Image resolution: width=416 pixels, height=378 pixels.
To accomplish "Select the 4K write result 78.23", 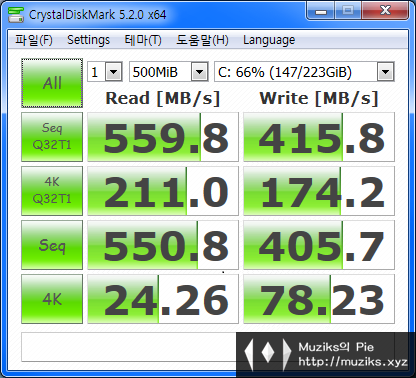I will [x=319, y=299].
